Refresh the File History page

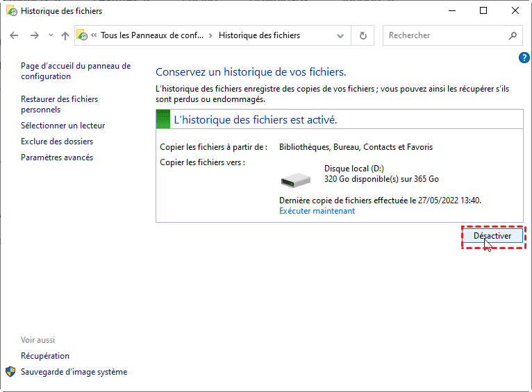coord(363,35)
